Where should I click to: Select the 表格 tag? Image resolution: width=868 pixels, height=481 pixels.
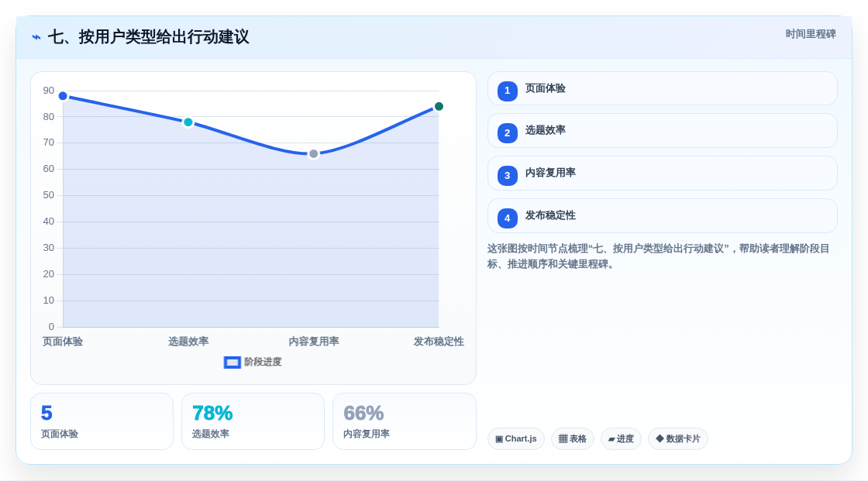[x=573, y=439]
